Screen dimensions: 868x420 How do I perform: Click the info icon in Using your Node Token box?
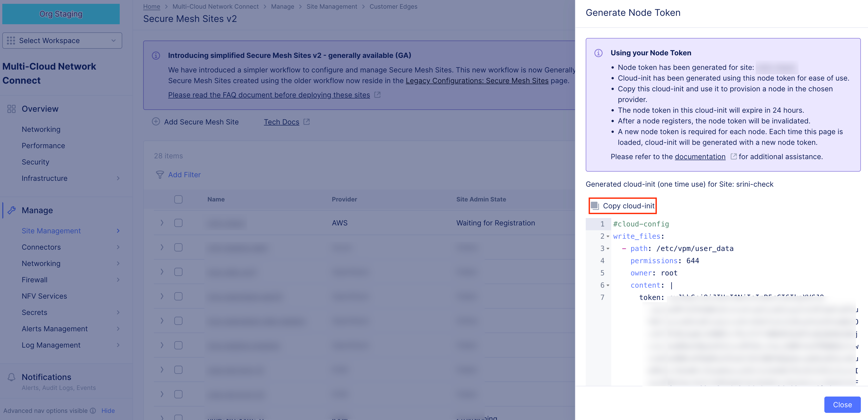[x=598, y=53]
